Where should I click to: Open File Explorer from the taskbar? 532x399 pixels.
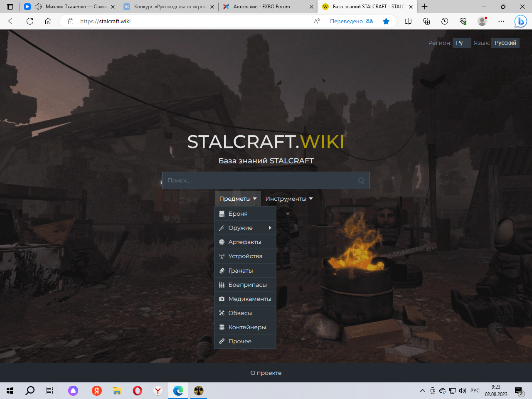pyautogui.click(x=117, y=391)
